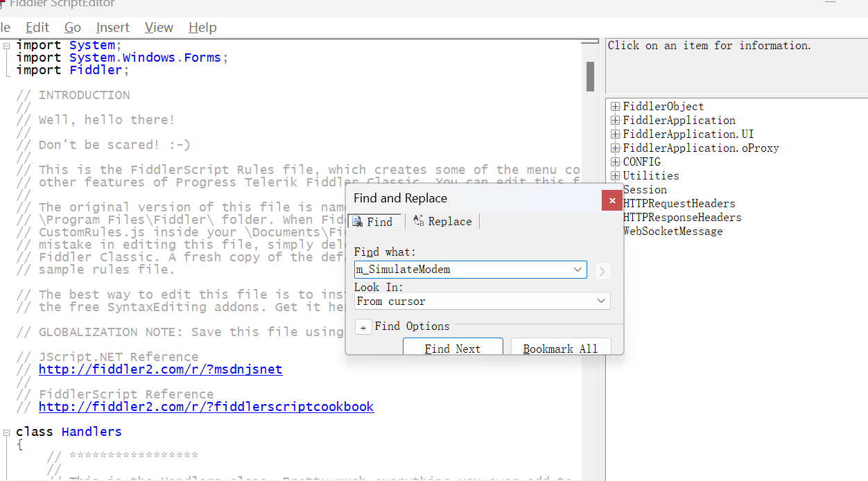Click the editor vertical scrollbar thumb
The image size is (868, 481).
coord(590,76)
